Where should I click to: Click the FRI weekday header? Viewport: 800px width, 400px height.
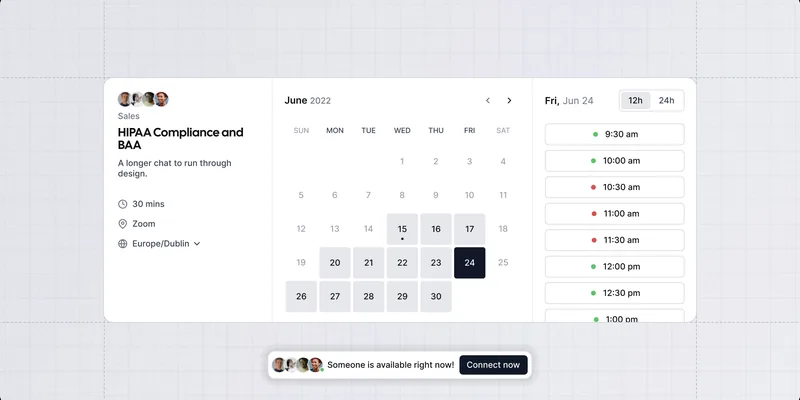[469, 131]
